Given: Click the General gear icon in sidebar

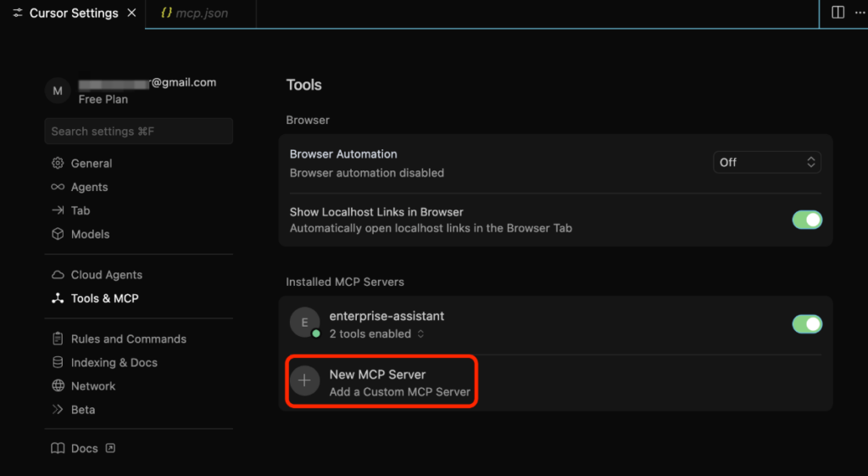Looking at the screenshot, I should click(x=58, y=163).
